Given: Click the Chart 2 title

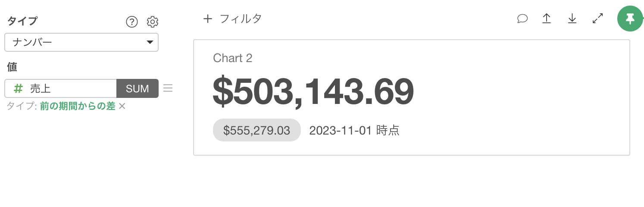Looking at the screenshot, I should pyautogui.click(x=233, y=58).
